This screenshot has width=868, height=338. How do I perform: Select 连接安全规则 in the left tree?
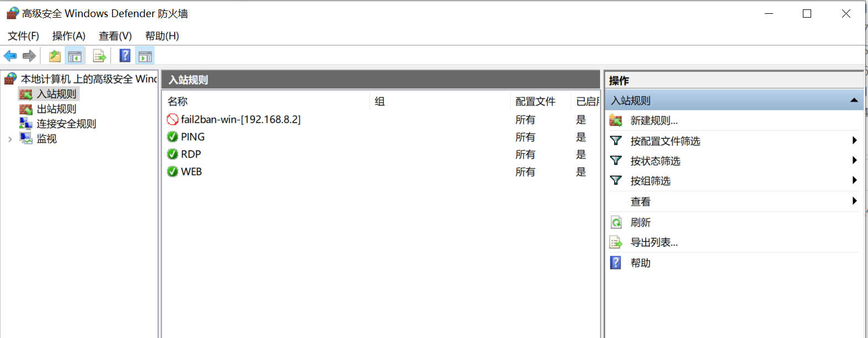point(66,124)
